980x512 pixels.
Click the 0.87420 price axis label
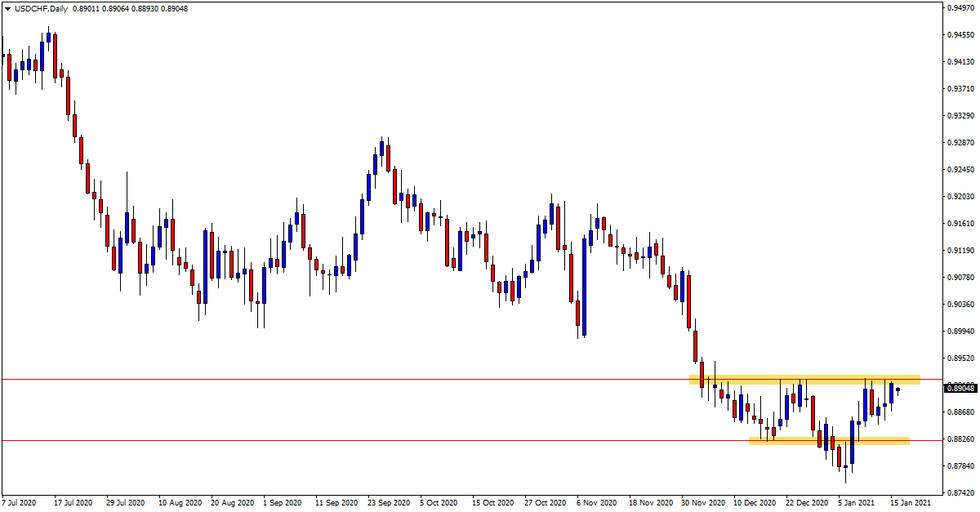coord(960,493)
